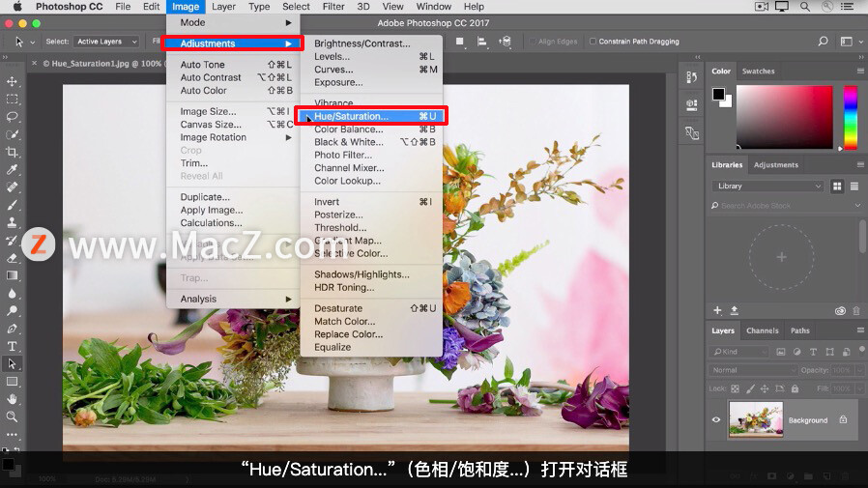This screenshot has height=488, width=868.
Task: Switch to the Channels tab
Action: pyautogui.click(x=763, y=330)
